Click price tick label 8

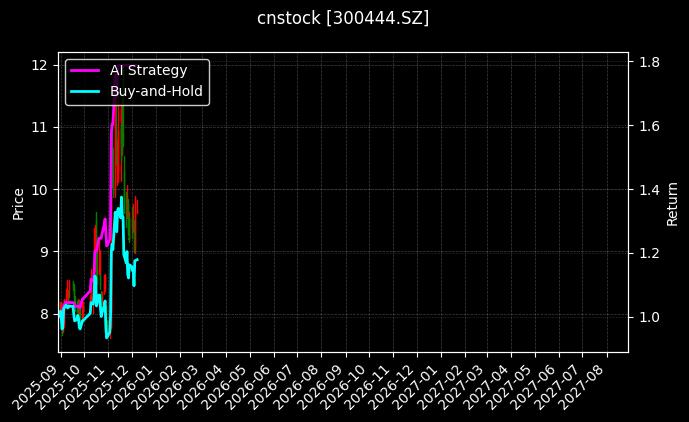tap(43, 314)
